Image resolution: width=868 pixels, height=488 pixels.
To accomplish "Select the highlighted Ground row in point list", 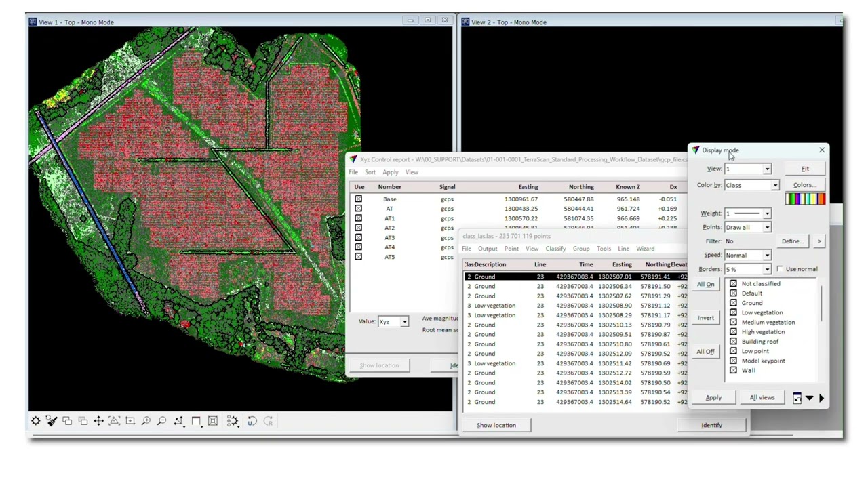I will 576,277.
